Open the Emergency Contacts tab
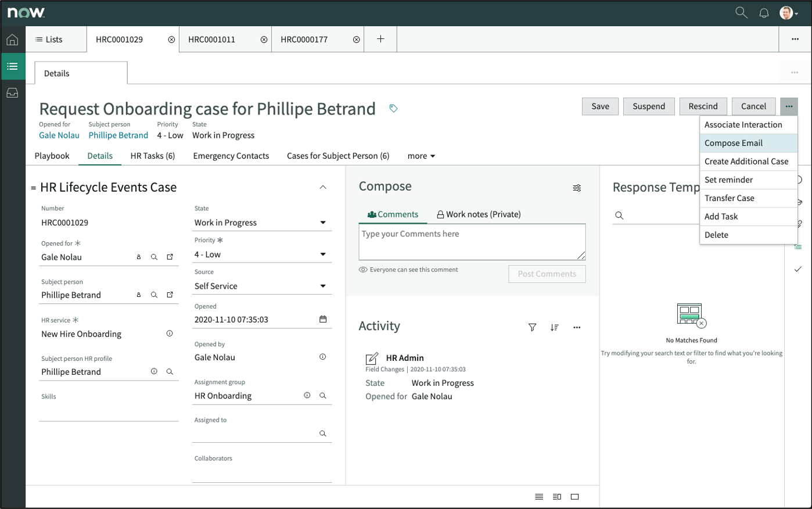812x509 pixels. (x=231, y=156)
